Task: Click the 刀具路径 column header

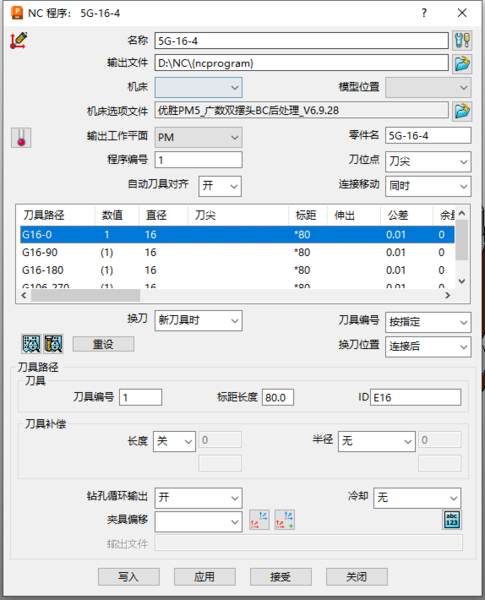Action: pos(56,215)
